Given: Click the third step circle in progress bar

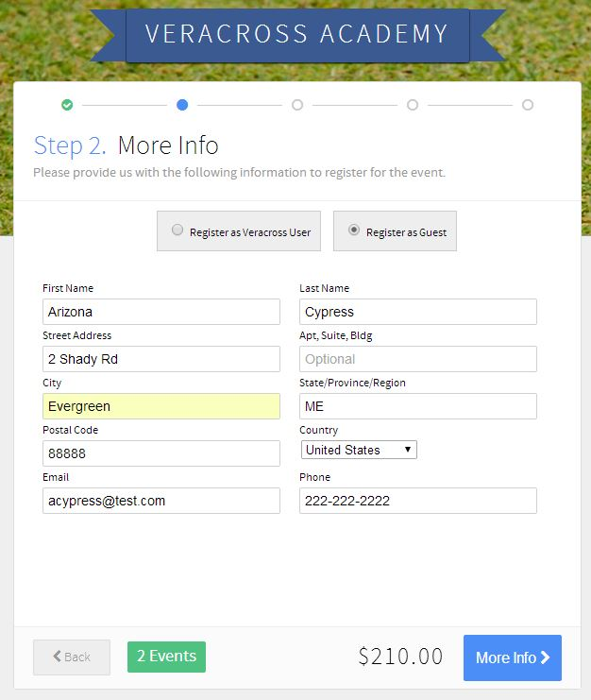Looking at the screenshot, I should (297, 105).
